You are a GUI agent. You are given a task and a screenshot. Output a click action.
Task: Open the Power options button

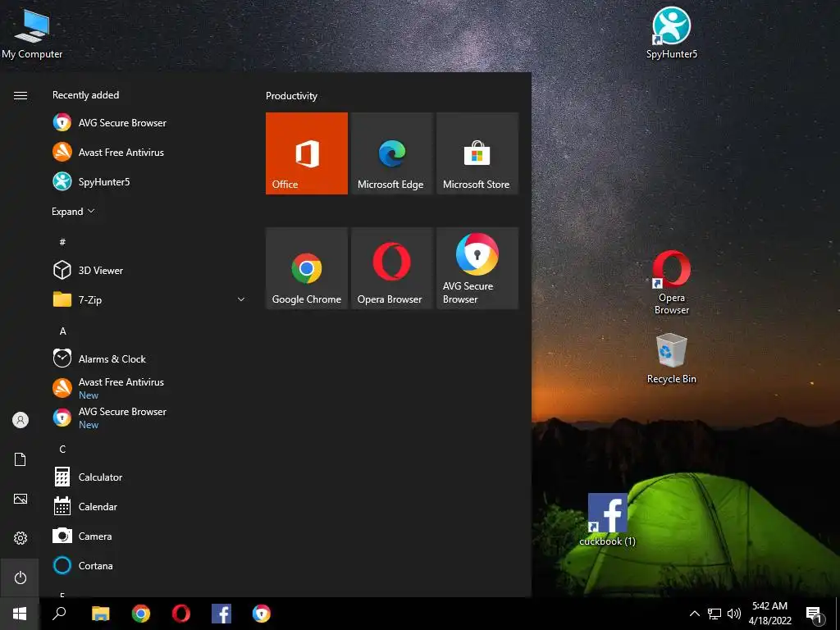pyautogui.click(x=20, y=577)
